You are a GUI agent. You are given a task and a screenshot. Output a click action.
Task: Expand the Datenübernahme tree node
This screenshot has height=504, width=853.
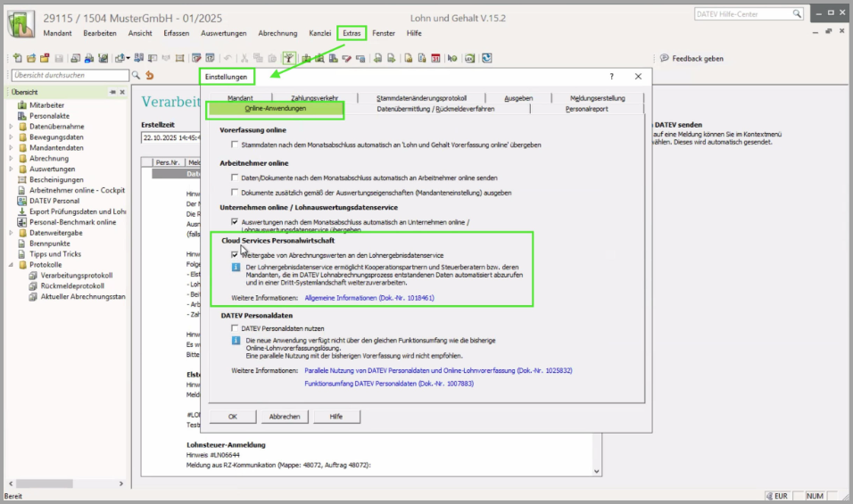coord(11,127)
